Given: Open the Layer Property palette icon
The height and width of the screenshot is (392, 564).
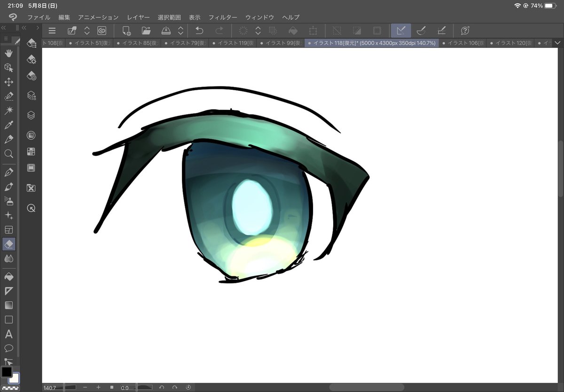Looking at the screenshot, I should tap(31, 95).
